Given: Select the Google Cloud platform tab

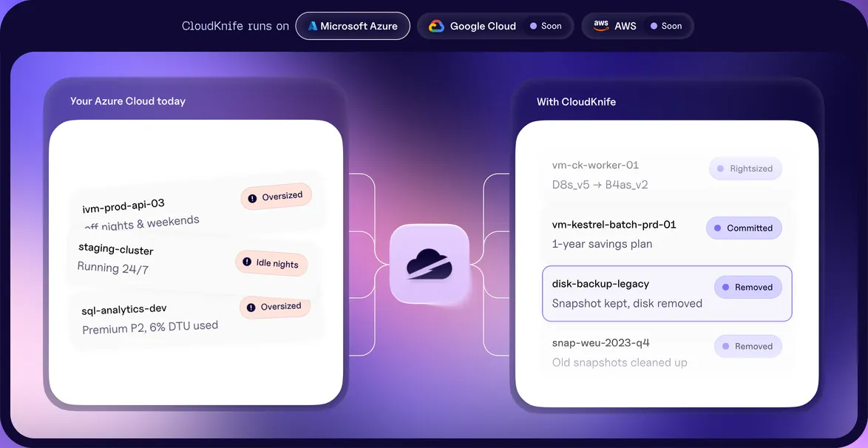Looking at the screenshot, I should 495,26.
